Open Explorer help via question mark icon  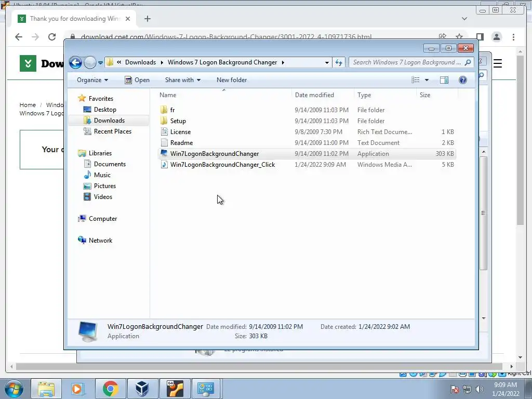click(463, 79)
